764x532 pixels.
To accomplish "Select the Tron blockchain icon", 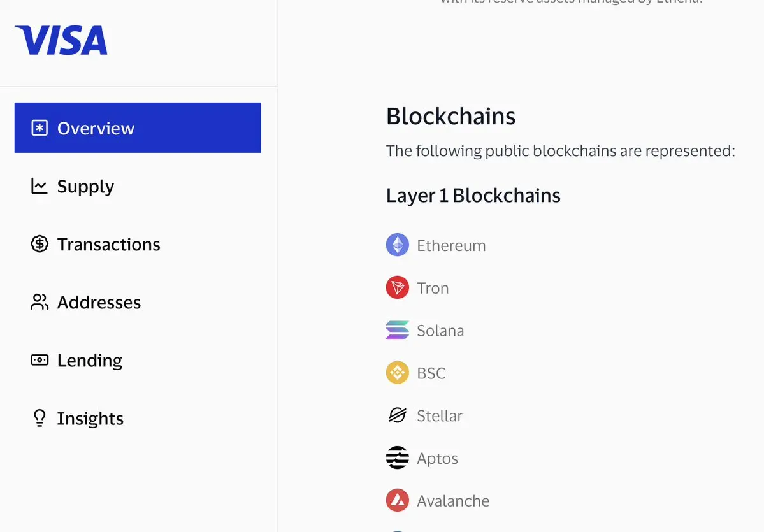I will (x=398, y=287).
